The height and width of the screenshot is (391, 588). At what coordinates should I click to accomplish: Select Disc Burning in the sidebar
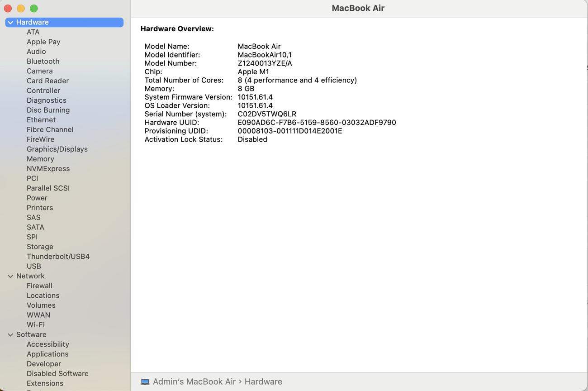click(48, 110)
